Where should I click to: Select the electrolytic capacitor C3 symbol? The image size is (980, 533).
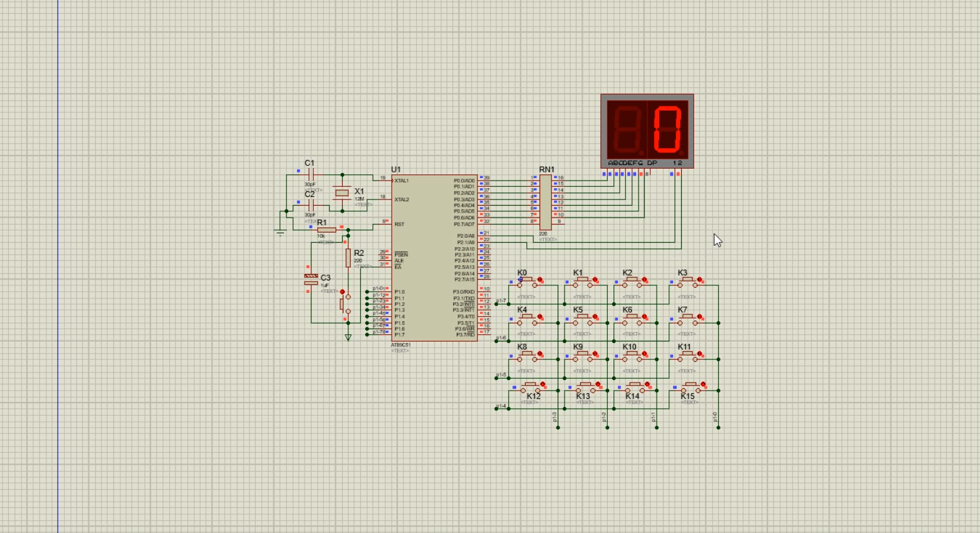coord(311,280)
